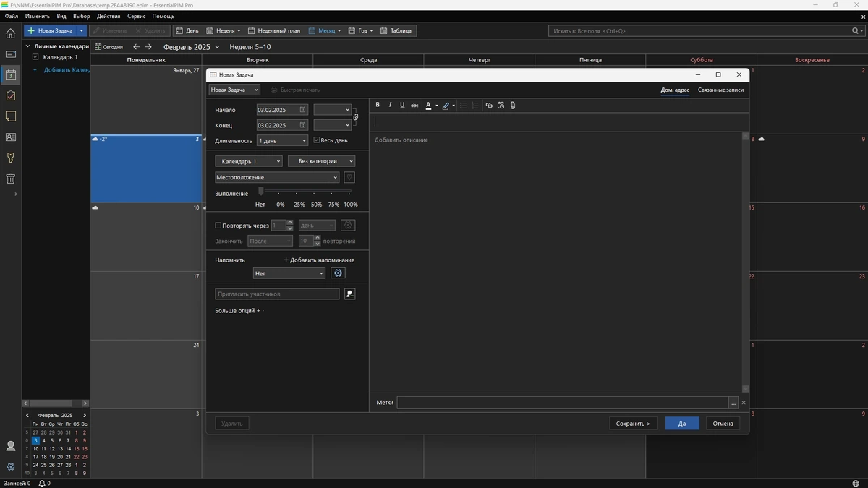Apply strikethrough formatting in description editor
This screenshot has width=868, height=488.
point(414,105)
